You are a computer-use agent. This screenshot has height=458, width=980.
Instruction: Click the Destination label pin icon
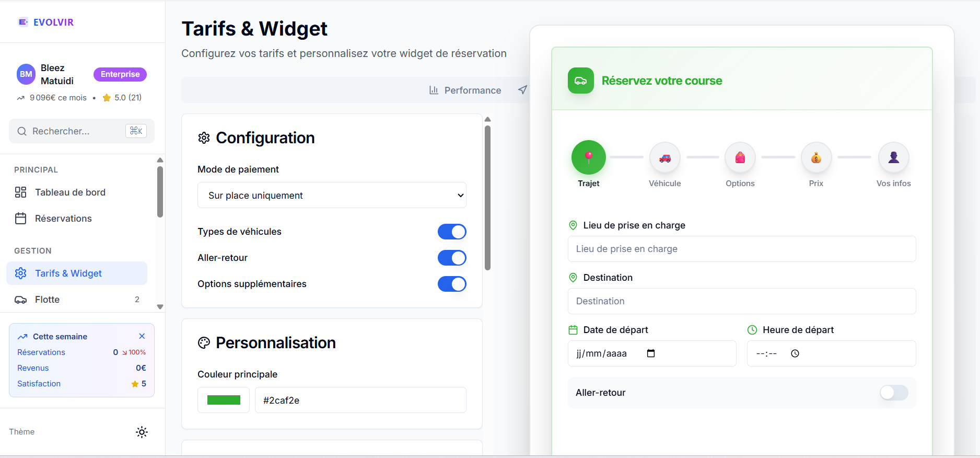pyautogui.click(x=573, y=278)
